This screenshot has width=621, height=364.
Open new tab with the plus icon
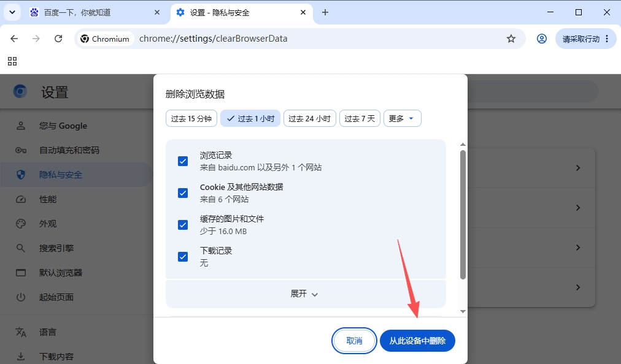(325, 13)
